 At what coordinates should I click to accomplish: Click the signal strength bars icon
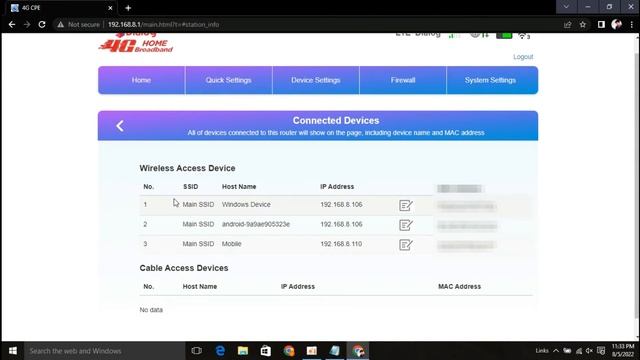454,36
